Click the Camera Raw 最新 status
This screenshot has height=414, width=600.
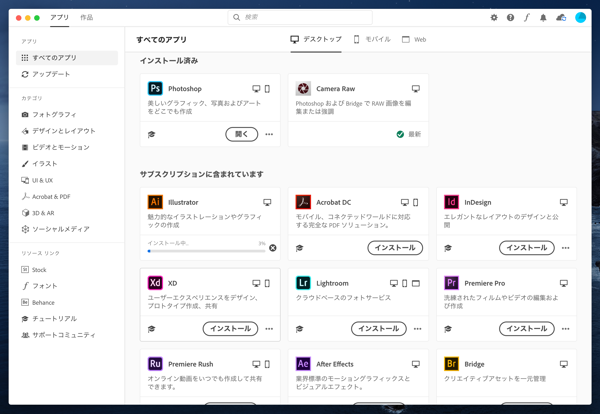tap(409, 134)
